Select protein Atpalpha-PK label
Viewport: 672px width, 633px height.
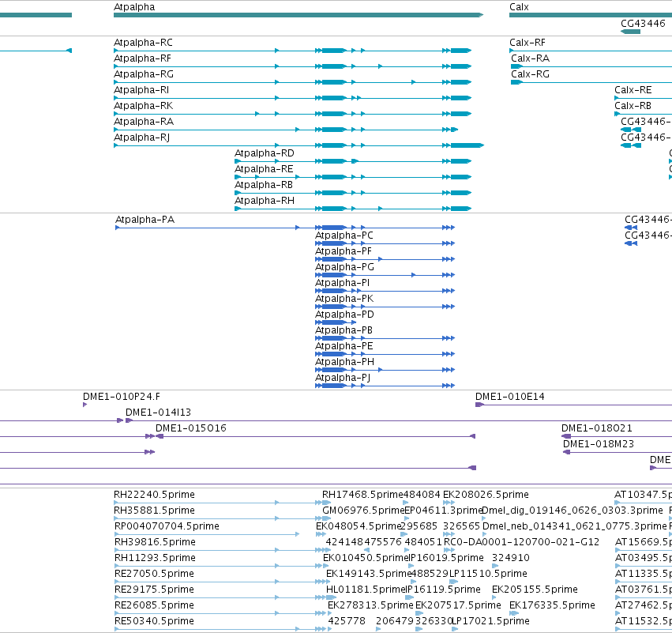click(x=344, y=299)
